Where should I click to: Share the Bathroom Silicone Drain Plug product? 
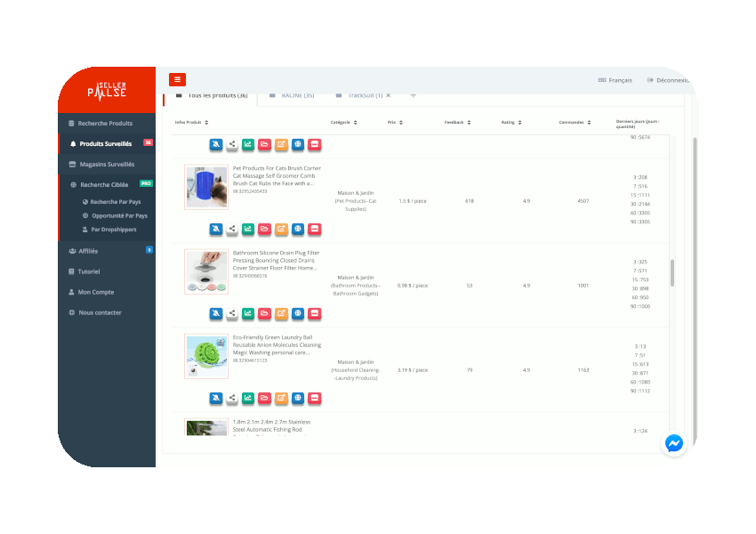pyautogui.click(x=232, y=313)
